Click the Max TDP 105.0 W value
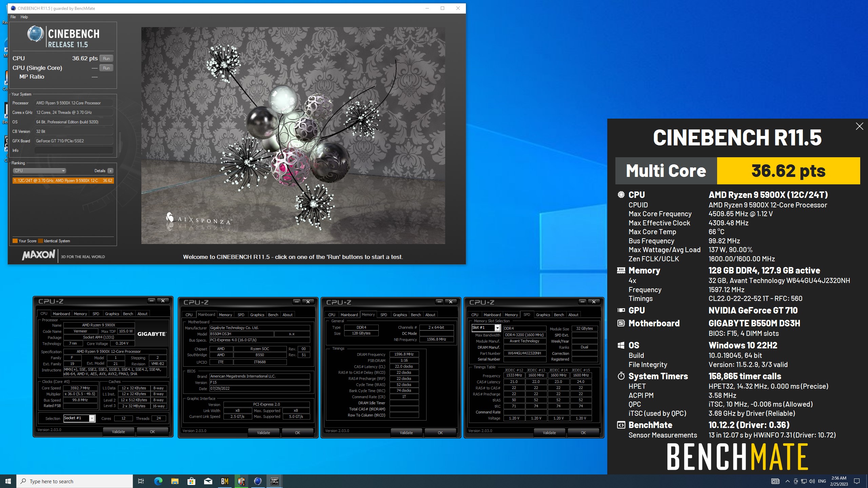 pos(126,331)
